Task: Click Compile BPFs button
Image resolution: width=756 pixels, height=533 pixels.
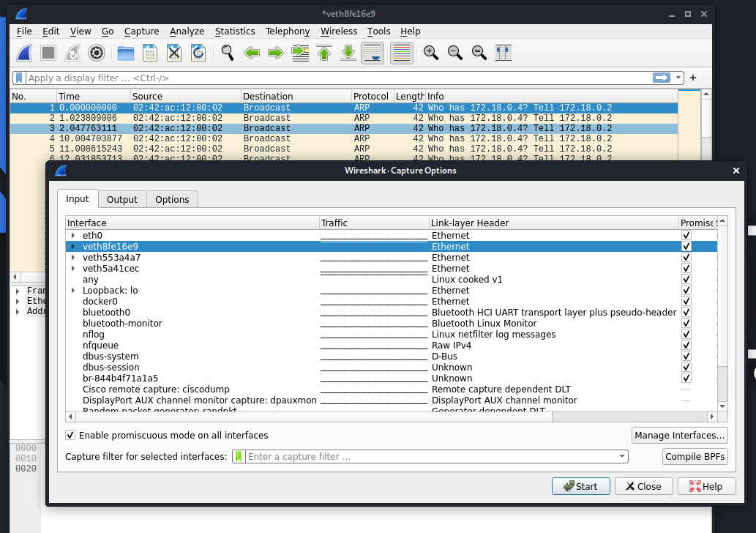Action: point(695,456)
